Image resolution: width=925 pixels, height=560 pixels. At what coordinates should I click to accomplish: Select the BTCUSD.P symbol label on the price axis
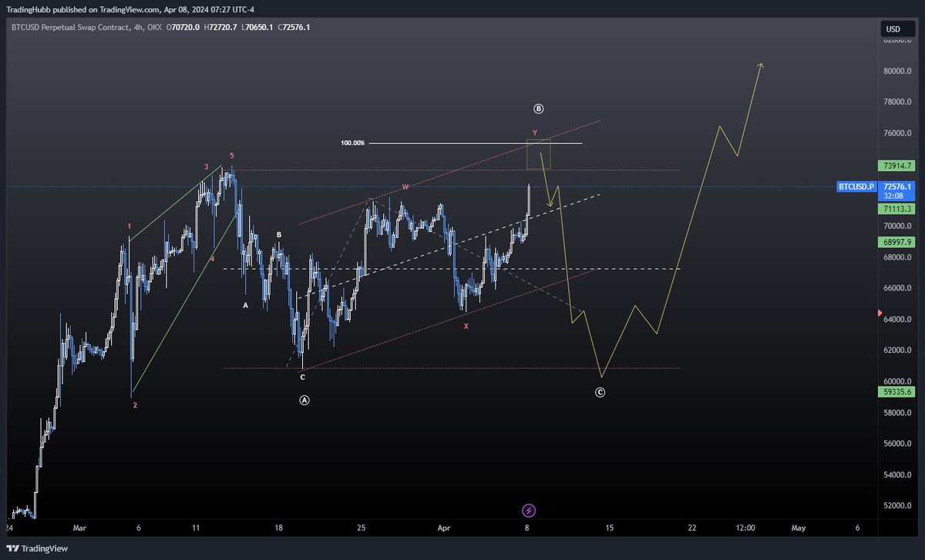coord(856,186)
